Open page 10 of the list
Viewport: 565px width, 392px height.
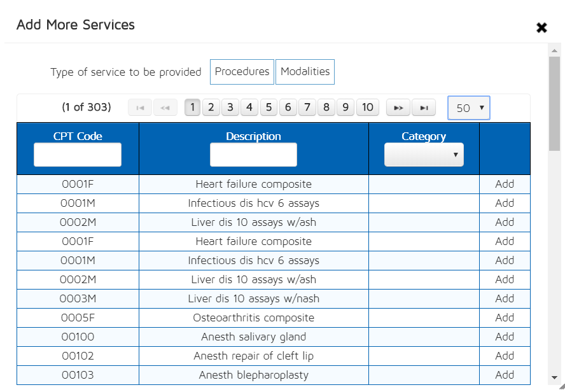[x=367, y=107]
